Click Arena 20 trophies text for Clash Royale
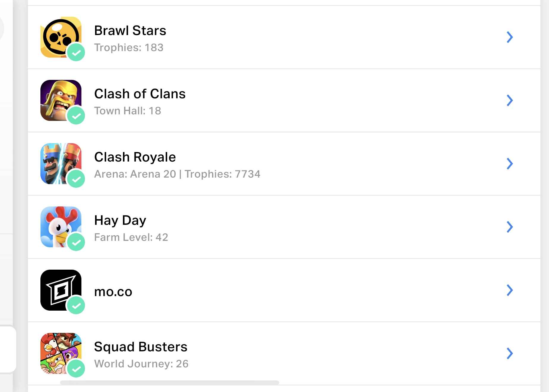Image resolution: width=549 pixels, height=392 pixels. (x=177, y=174)
